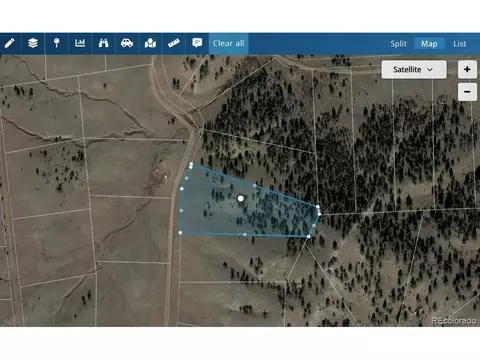Image resolution: width=480 pixels, height=360 pixels.
Task: Open the comment speech bubble tool
Action: [x=197, y=43]
